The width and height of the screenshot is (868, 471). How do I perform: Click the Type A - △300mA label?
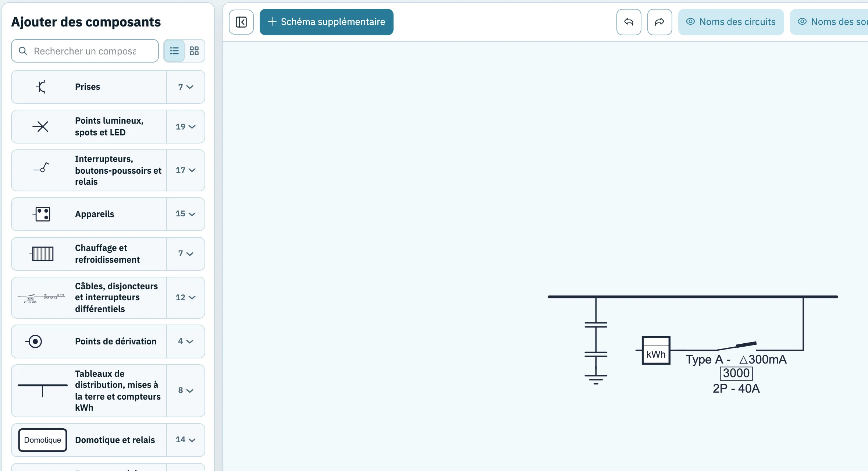736,360
